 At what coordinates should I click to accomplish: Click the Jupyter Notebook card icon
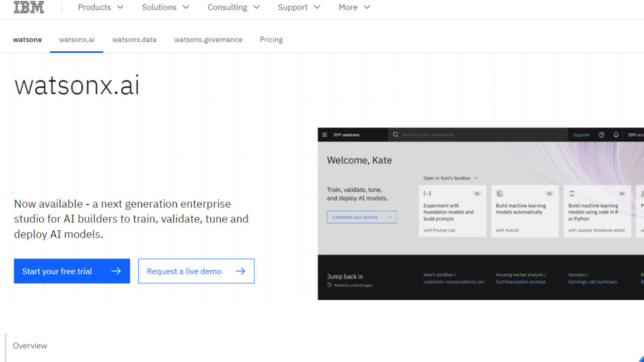(x=572, y=194)
